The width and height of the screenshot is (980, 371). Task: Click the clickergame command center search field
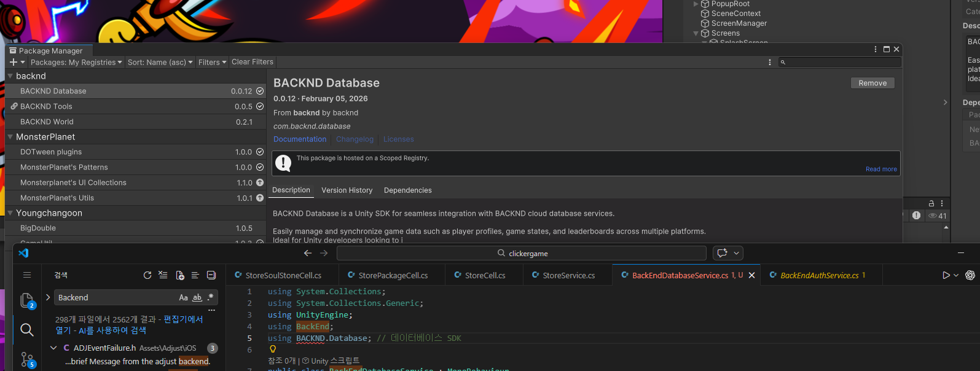tap(522, 253)
